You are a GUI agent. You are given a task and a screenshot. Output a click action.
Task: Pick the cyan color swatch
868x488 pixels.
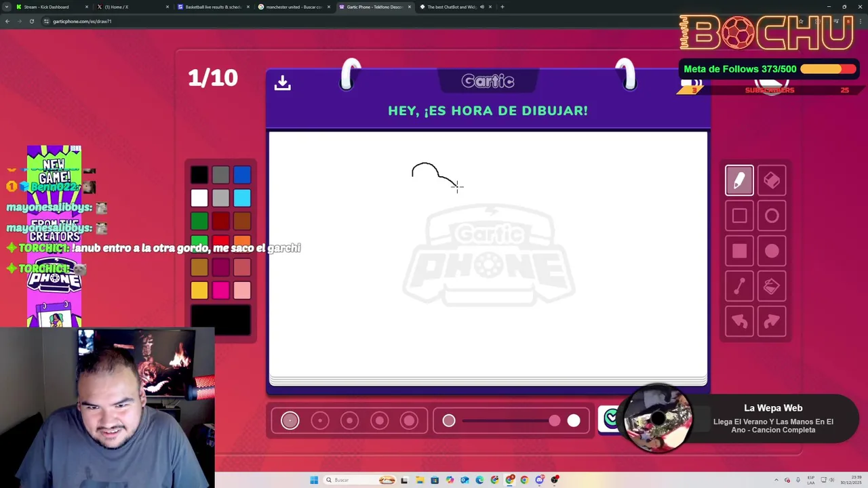242,198
